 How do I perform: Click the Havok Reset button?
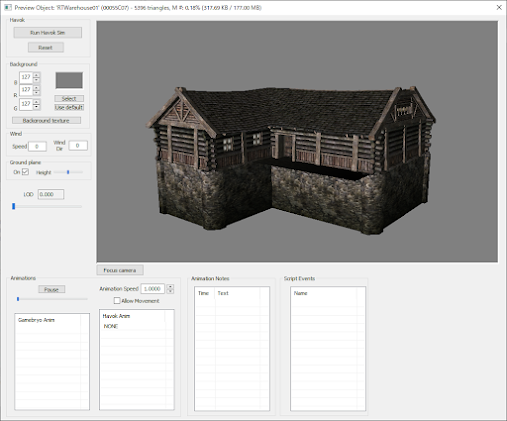pyautogui.click(x=46, y=48)
